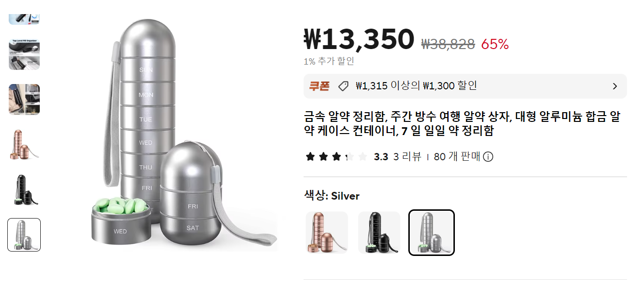The image size is (644, 288).
Task: Open the 3 리뷰 reviews link
Action: point(407,157)
